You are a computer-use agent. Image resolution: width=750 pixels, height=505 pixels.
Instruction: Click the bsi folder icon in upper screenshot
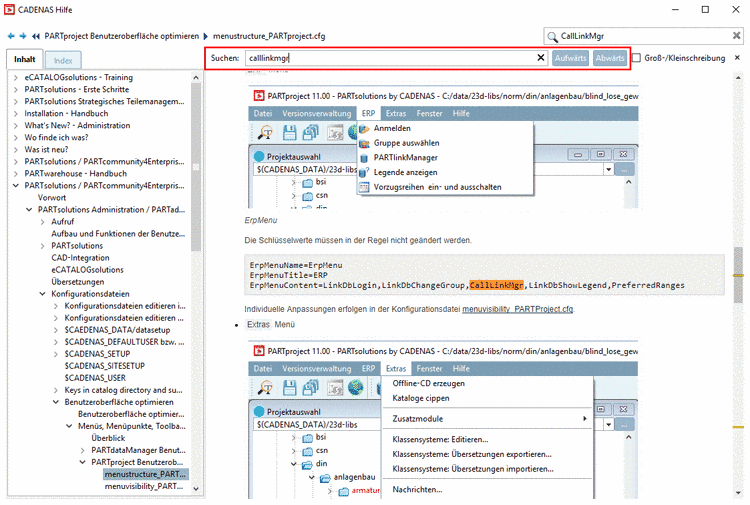[x=308, y=182]
